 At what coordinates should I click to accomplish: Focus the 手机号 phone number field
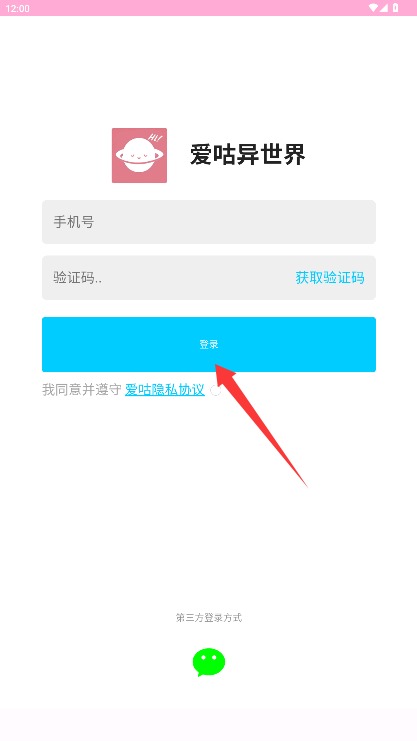click(208, 222)
